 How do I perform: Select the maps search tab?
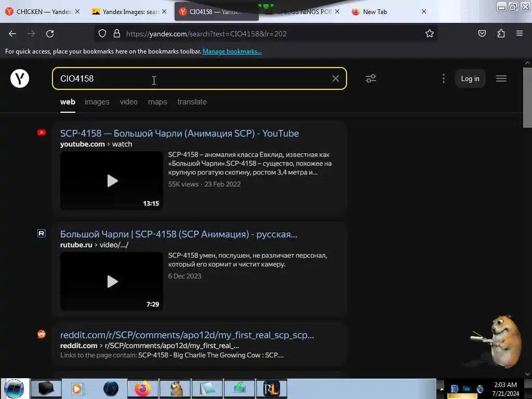point(157,102)
